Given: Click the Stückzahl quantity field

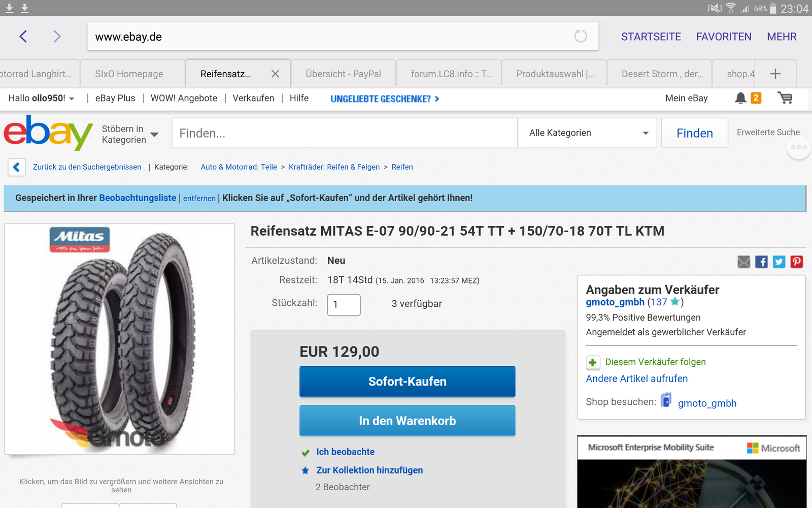Looking at the screenshot, I should click(344, 305).
